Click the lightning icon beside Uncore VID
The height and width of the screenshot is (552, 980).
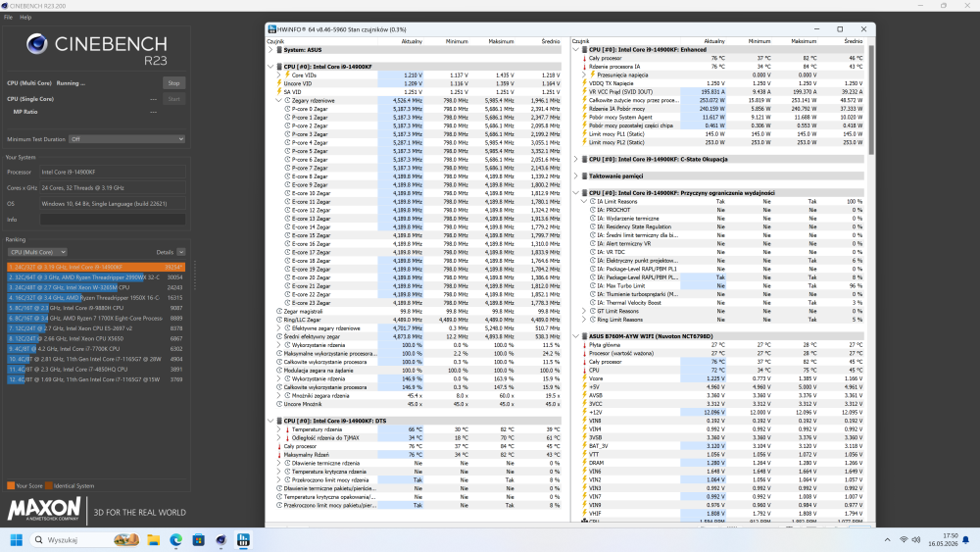279,83
